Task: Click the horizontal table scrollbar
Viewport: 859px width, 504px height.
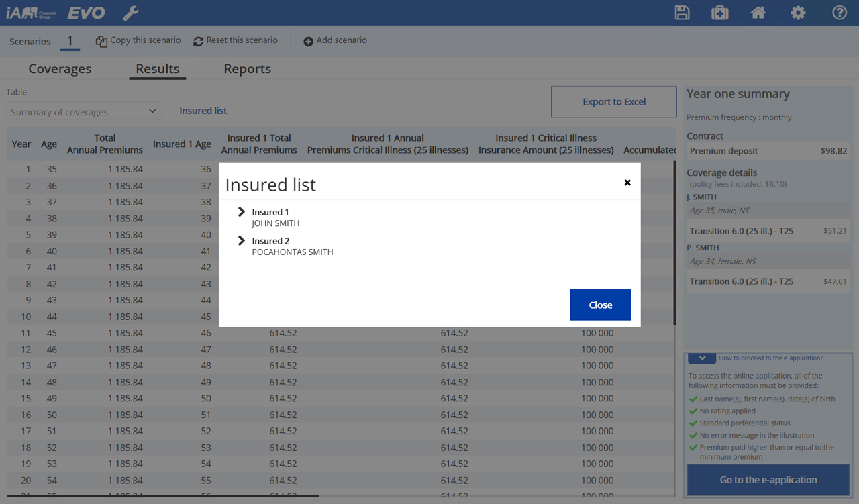Action: 163,497
